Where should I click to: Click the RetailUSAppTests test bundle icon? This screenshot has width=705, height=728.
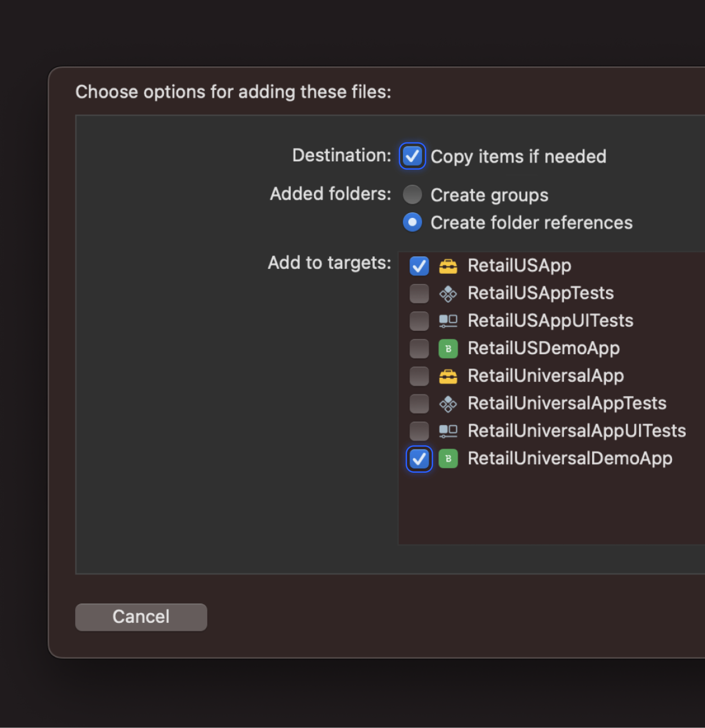click(x=448, y=293)
